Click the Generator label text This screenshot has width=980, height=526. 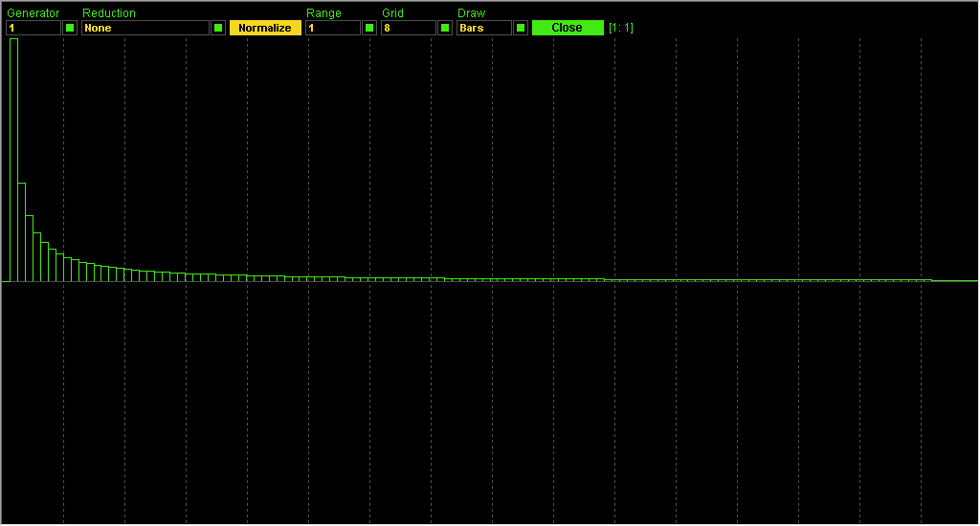pos(33,13)
